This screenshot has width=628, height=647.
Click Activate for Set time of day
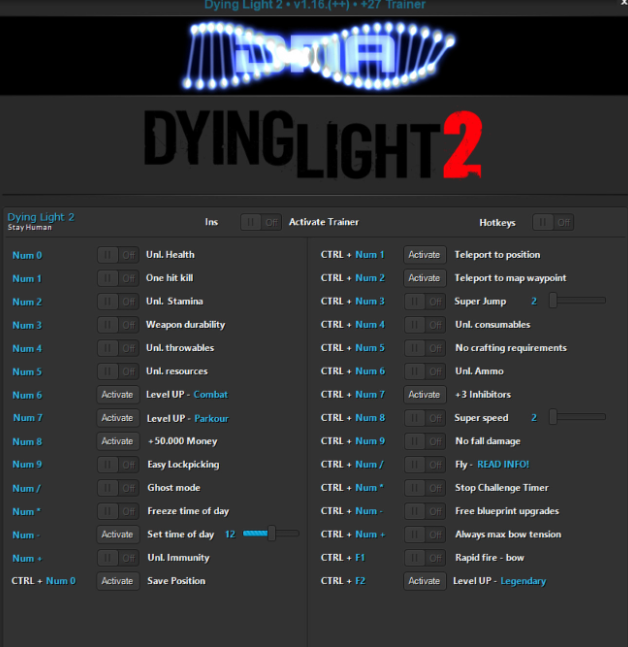(118, 535)
